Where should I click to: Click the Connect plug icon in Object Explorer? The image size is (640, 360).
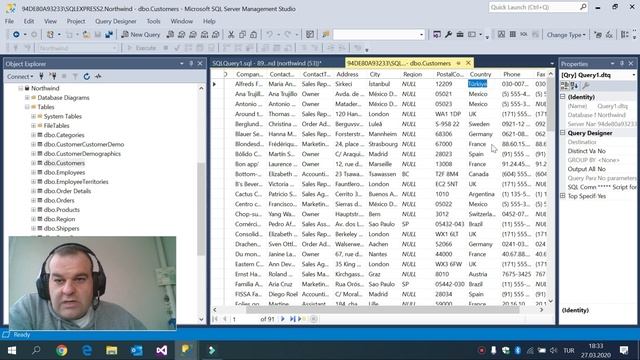(x=41, y=76)
